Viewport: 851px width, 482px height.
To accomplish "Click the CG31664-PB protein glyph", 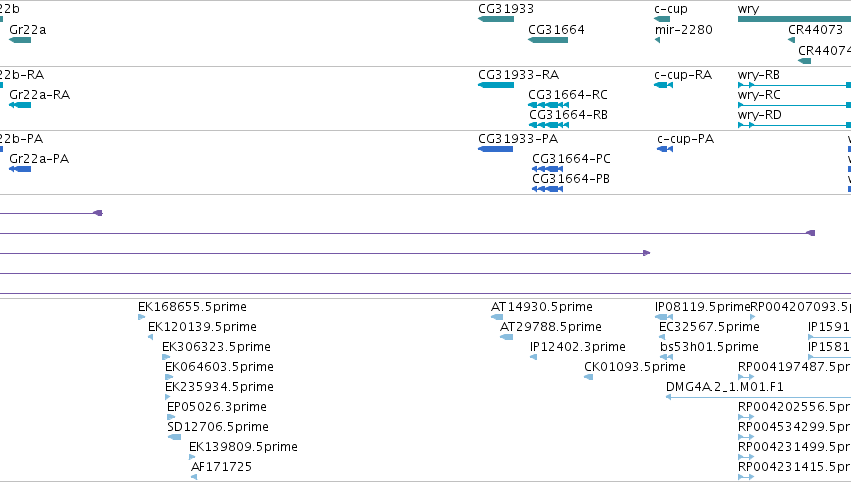I will [548, 189].
